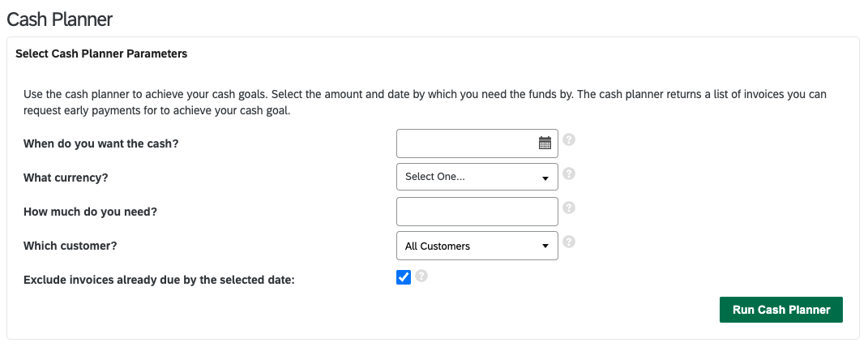Click the help icon beside the exclude invoices checkbox

coord(421,275)
